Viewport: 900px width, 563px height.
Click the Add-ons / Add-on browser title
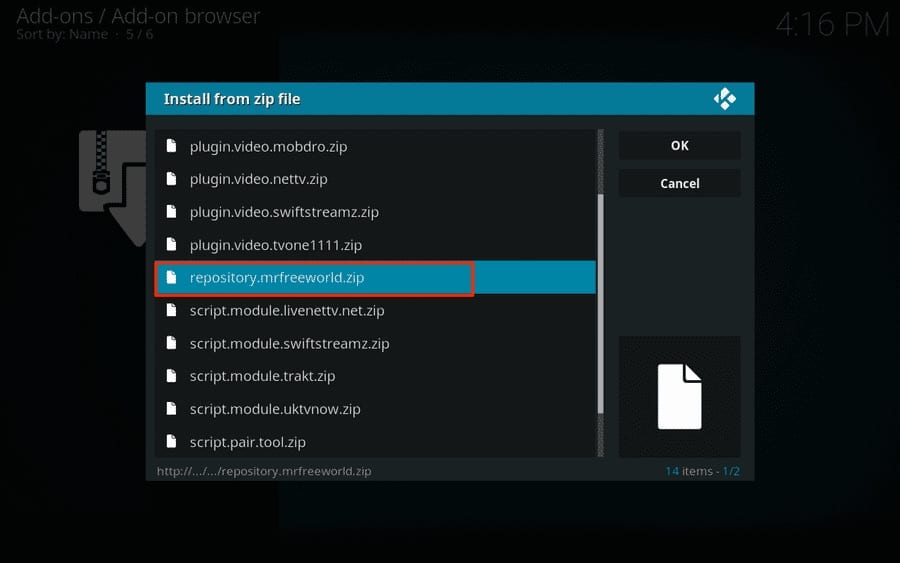[138, 16]
